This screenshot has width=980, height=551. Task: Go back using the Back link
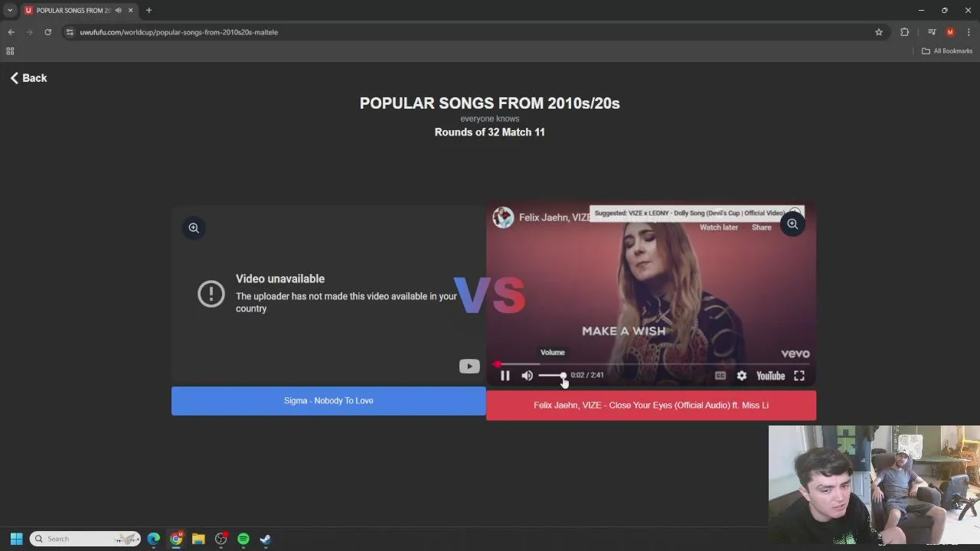coord(28,78)
